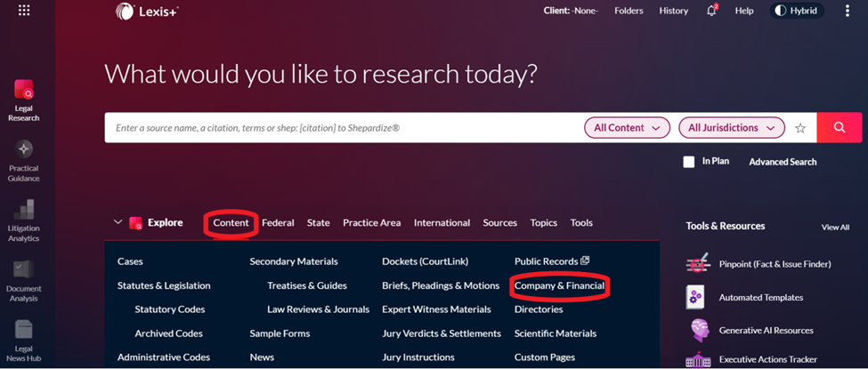Open Help in the top bar

click(744, 11)
